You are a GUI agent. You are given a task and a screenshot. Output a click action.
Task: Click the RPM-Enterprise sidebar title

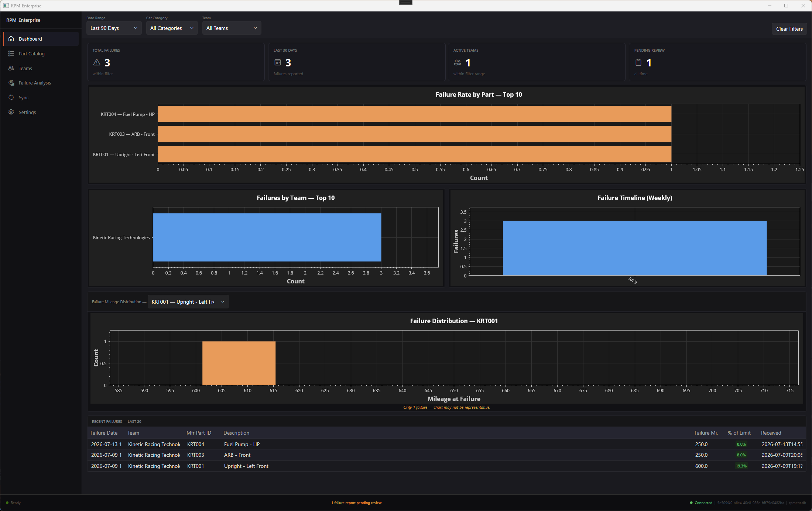[x=23, y=20]
